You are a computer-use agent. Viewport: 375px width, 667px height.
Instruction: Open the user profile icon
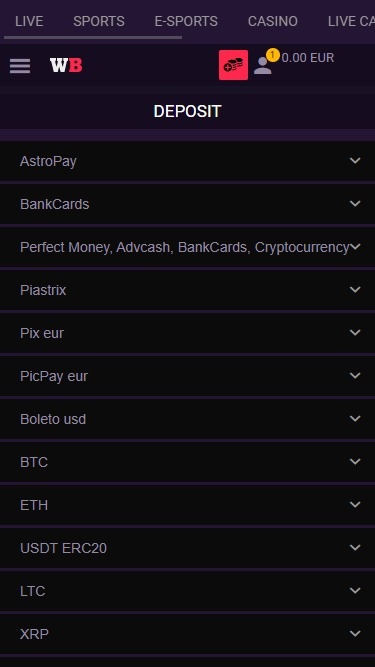pos(262,66)
